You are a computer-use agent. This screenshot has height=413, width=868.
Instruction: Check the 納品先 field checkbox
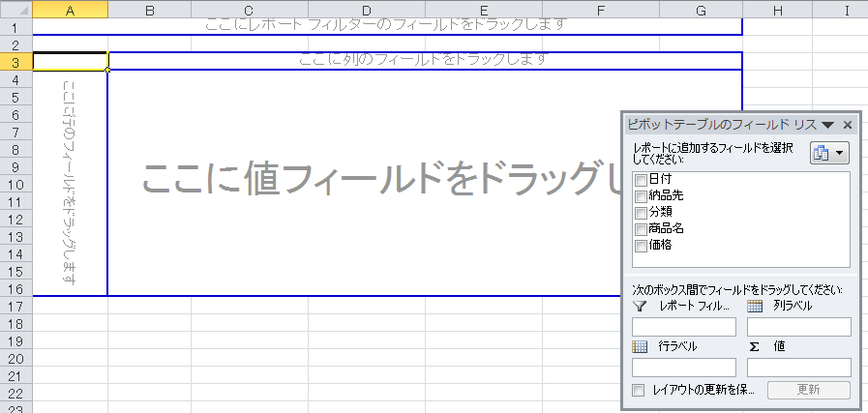640,196
